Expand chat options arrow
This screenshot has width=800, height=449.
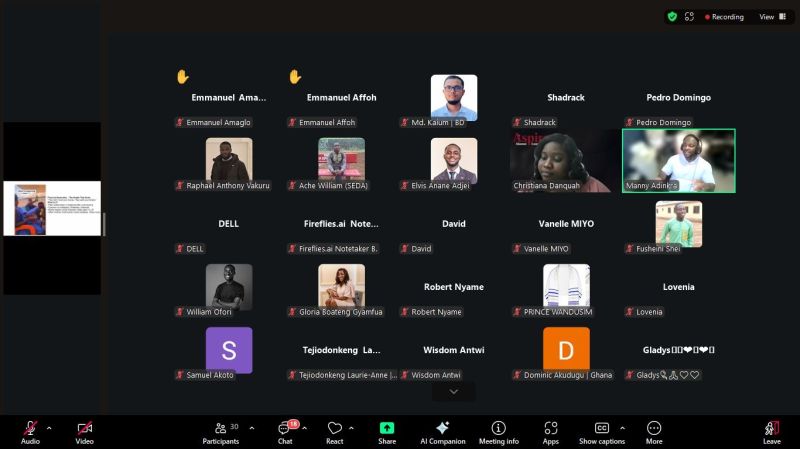click(305, 428)
